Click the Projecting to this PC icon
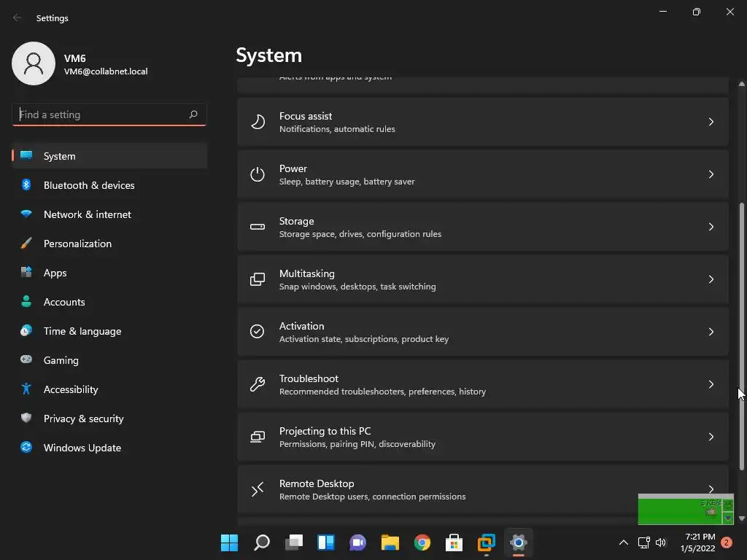747x560 pixels. tap(258, 436)
